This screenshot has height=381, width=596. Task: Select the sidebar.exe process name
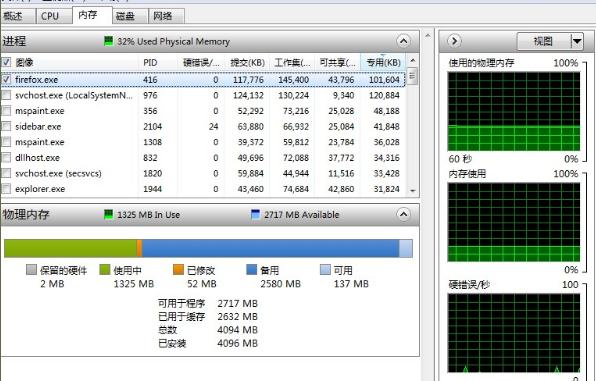pos(38,127)
